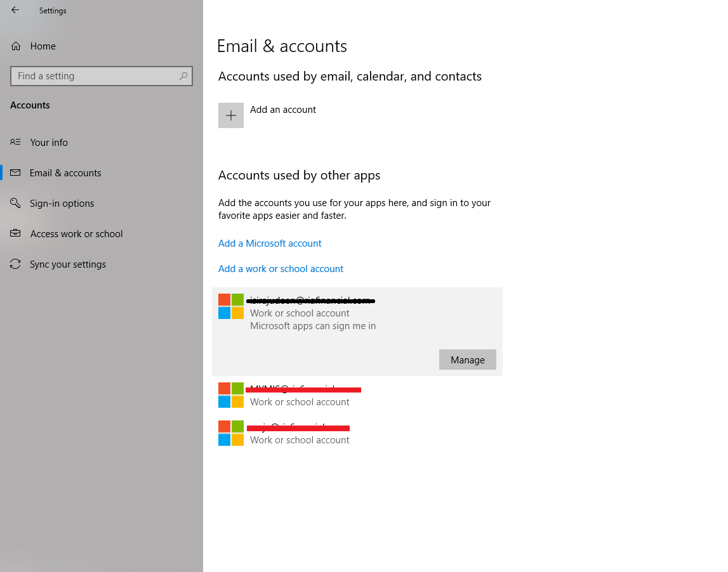This screenshot has width=728, height=572.
Task: Click the Add an account label
Action: 282,110
